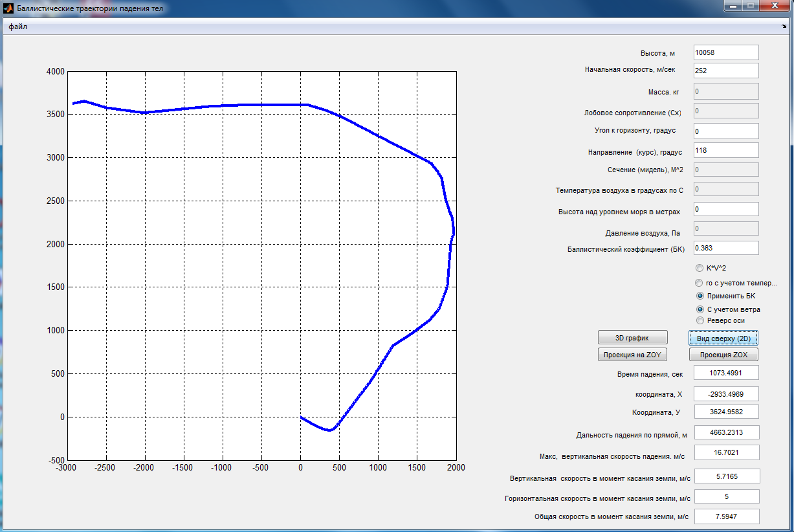Click the Дальность падения по прямой label

tap(631, 435)
